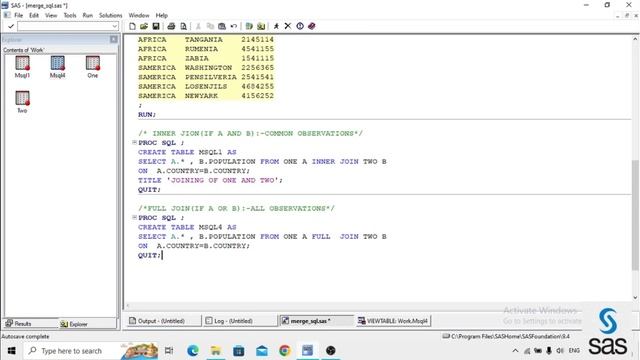The height and width of the screenshot is (360, 640).
Task: Click the editor vertical scrollbar thumb
Action: tap(635, 215)
